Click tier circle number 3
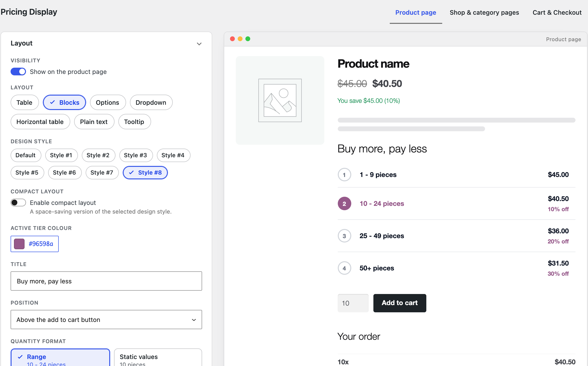Viewport: 588px width, 366px height. tap(344, 236)
